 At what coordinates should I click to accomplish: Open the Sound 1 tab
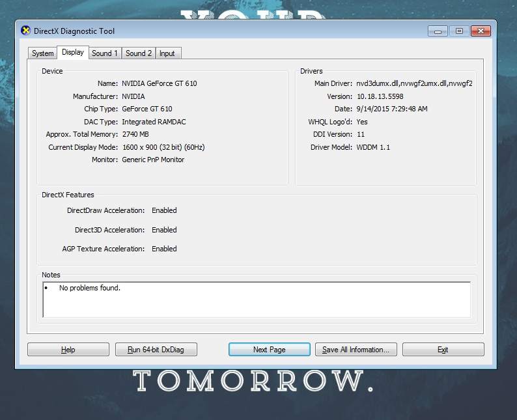coord(105,53)
